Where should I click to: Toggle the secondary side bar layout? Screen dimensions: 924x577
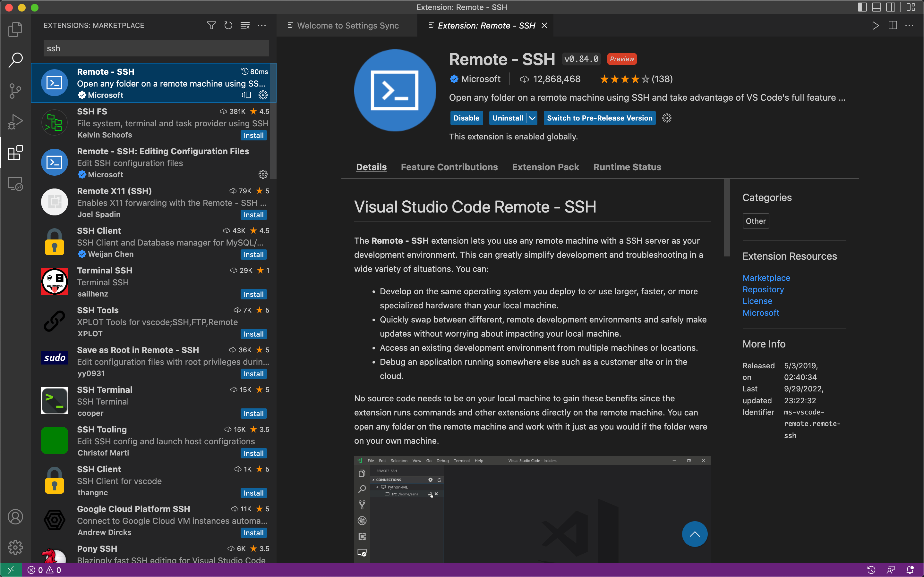(x=891, y=7)
